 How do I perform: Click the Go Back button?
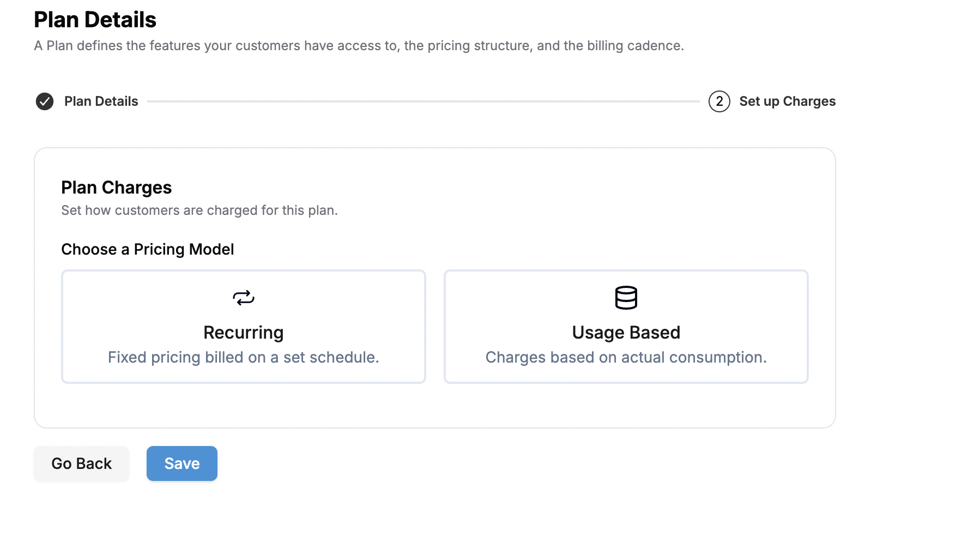82,463
